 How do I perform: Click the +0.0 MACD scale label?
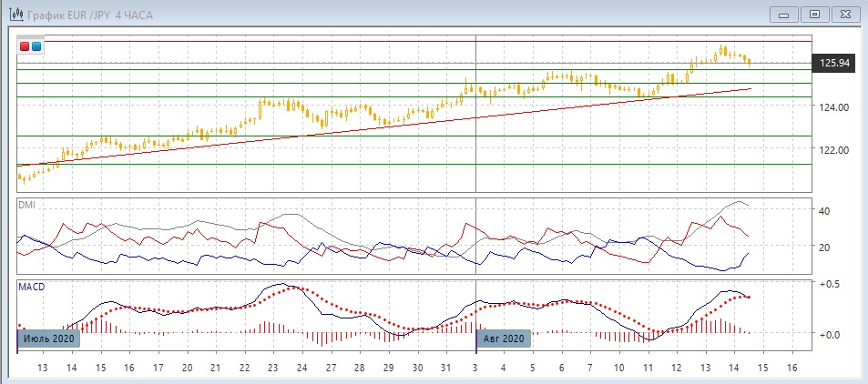coord(830,334)
